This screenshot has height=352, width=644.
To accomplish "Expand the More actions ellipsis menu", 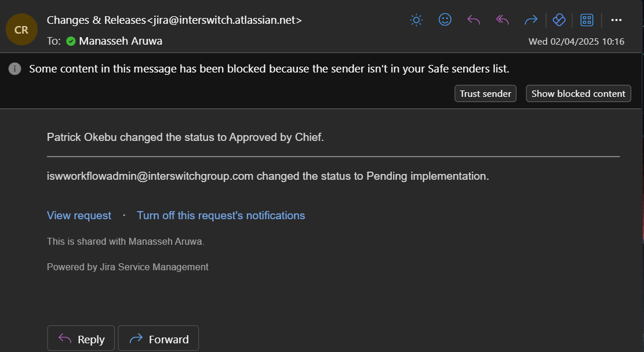I will [616, 20].
